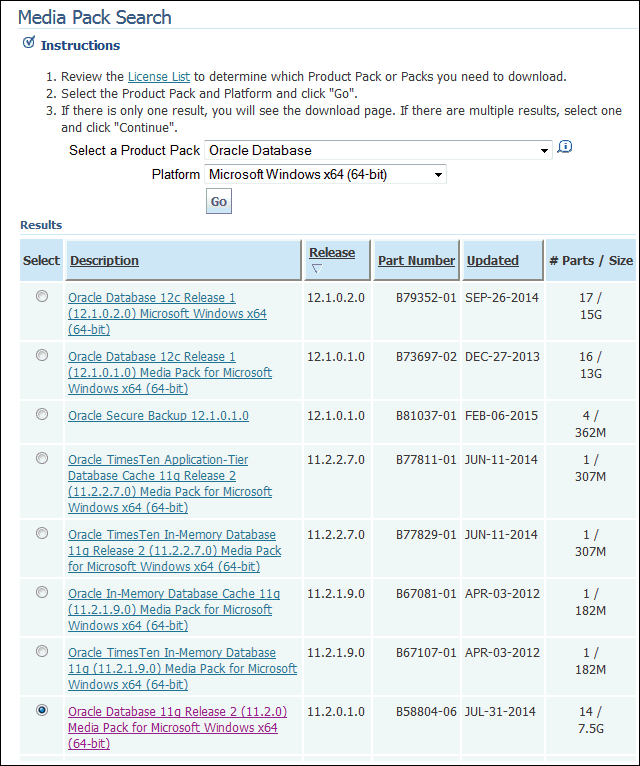Open TimesTen In-Memory Database 11g (11.2.1.9.0) link
Screen dimensions: 640x766
(x=182, y=668)
